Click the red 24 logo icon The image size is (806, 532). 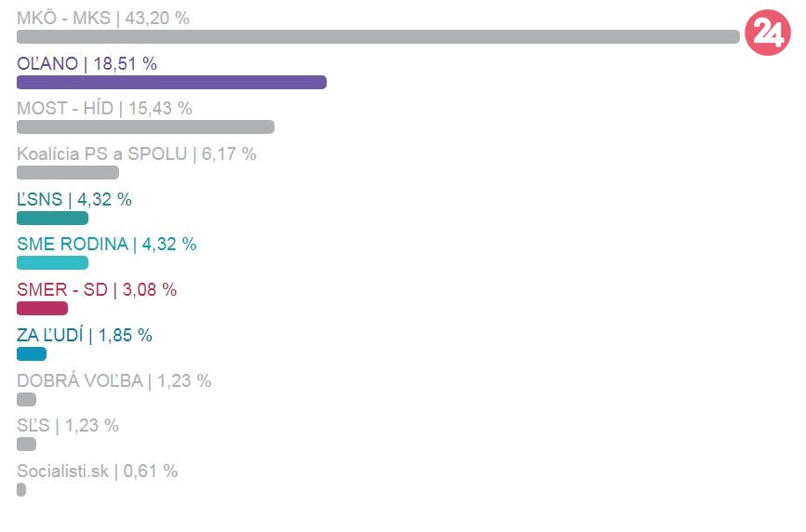[x=767, y=34]
